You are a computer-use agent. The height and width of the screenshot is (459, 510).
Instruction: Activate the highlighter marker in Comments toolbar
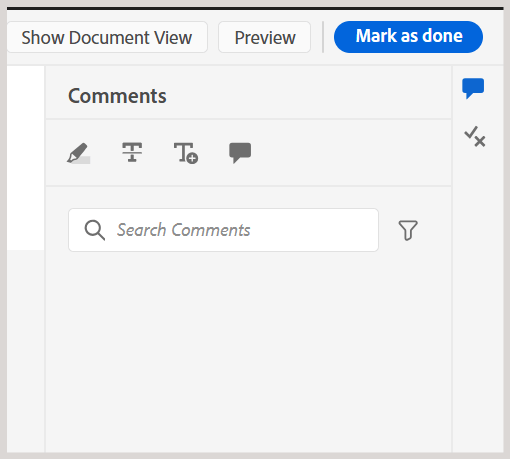[x=79, y=153]
